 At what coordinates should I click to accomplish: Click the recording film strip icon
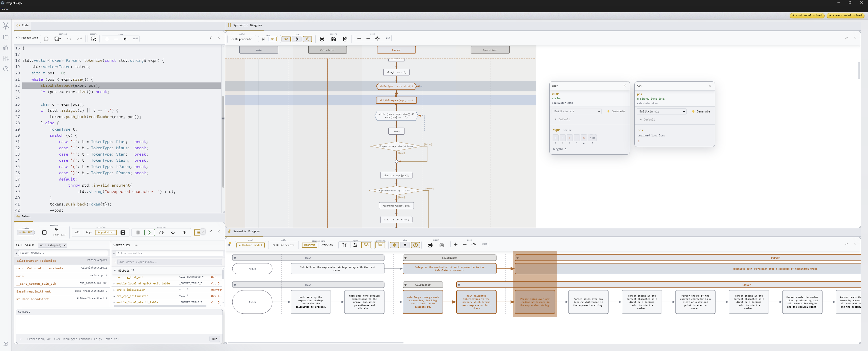(x=123, y=232)
